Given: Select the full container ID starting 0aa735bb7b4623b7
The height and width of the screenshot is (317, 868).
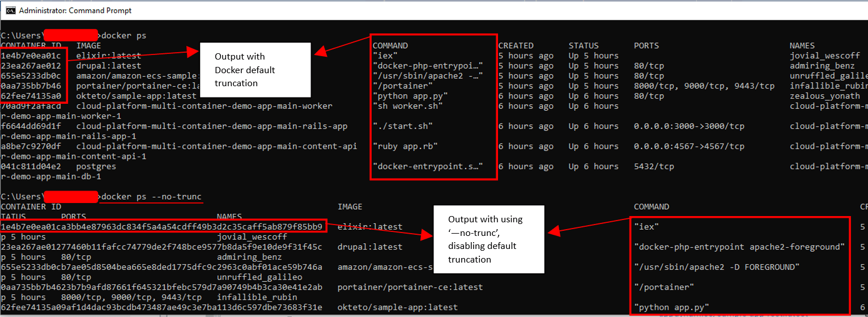Looking at the screenshot, I should click(x=162, y=288).
